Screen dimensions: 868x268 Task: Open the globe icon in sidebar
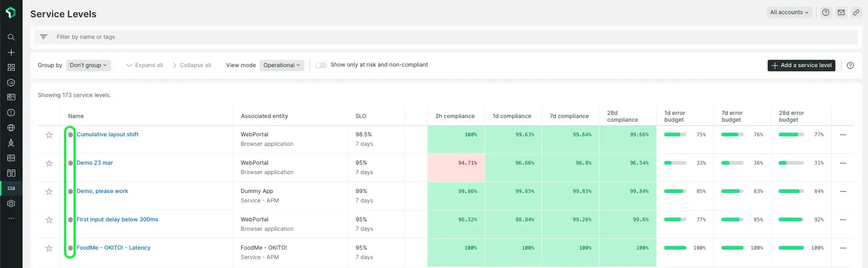[11, 127]
